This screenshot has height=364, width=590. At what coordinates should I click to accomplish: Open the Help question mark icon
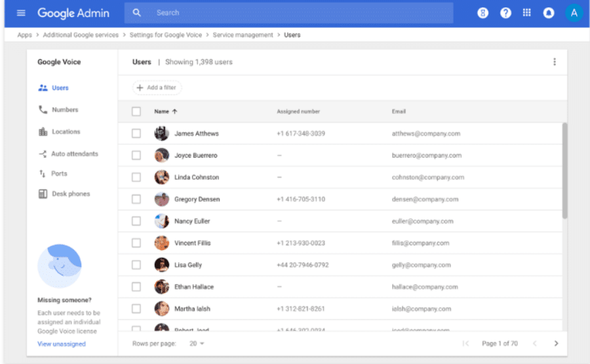pos(505,13)
